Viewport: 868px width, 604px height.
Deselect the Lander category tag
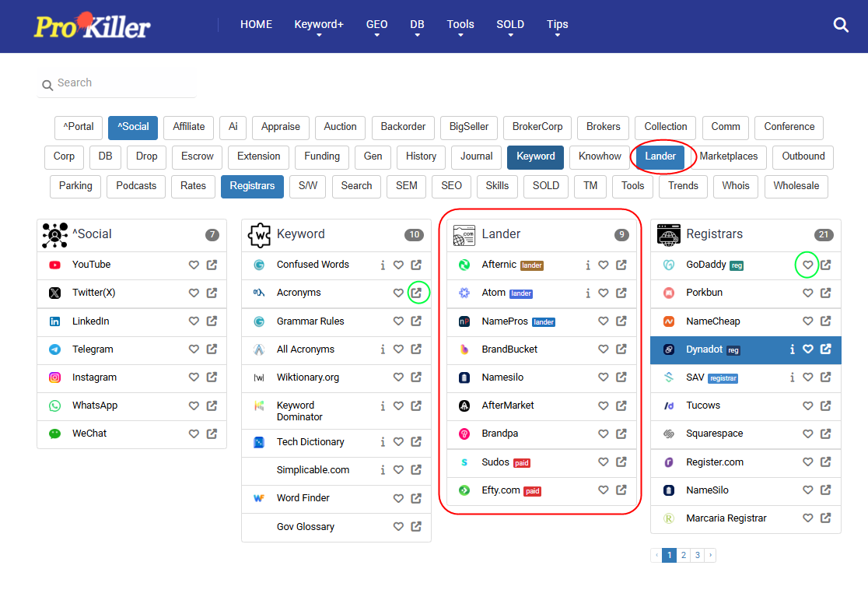tap(660, 156)
